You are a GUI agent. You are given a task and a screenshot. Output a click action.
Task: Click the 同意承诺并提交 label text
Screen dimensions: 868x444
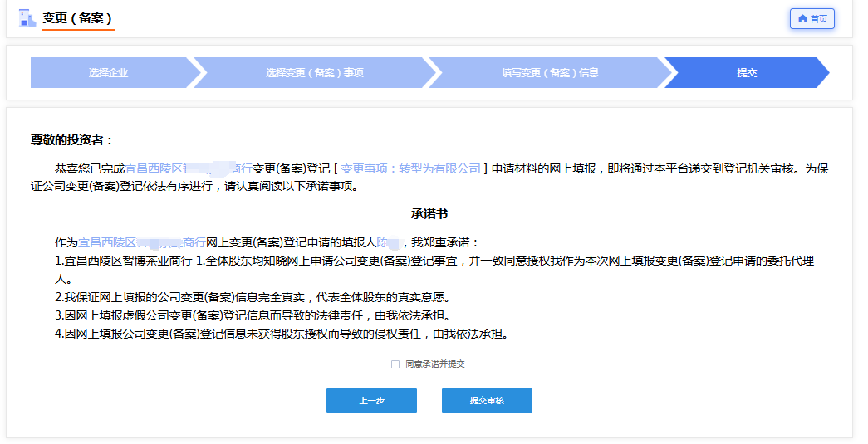pos(434,364)
